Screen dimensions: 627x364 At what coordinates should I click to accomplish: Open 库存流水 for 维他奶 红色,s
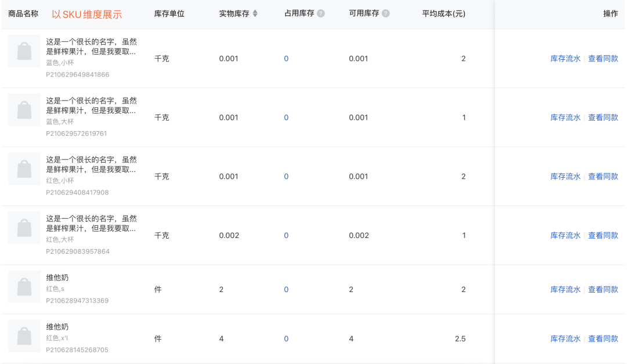pos(564,289)
